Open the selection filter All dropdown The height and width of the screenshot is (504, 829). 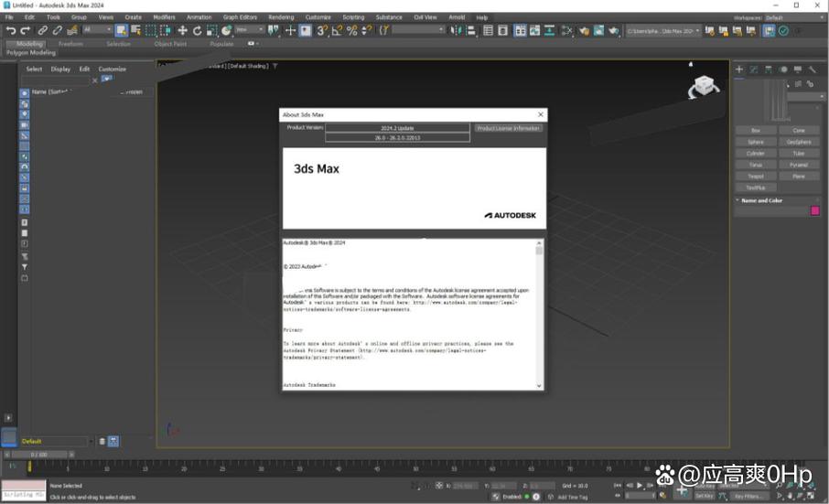click(x=97, y=29)
